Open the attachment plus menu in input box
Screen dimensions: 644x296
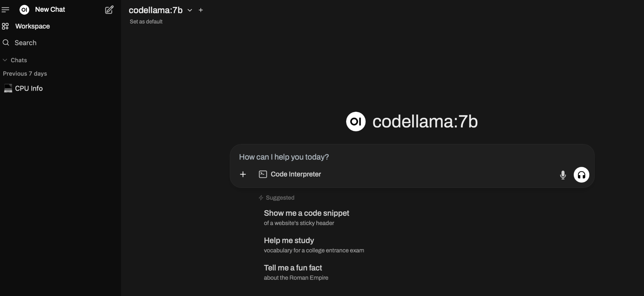[x=243, y=174]
